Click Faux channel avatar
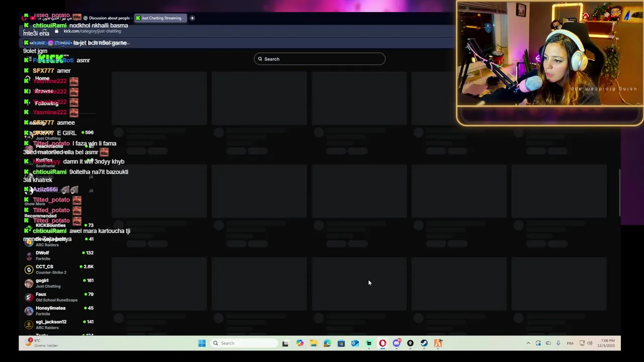 29,297
